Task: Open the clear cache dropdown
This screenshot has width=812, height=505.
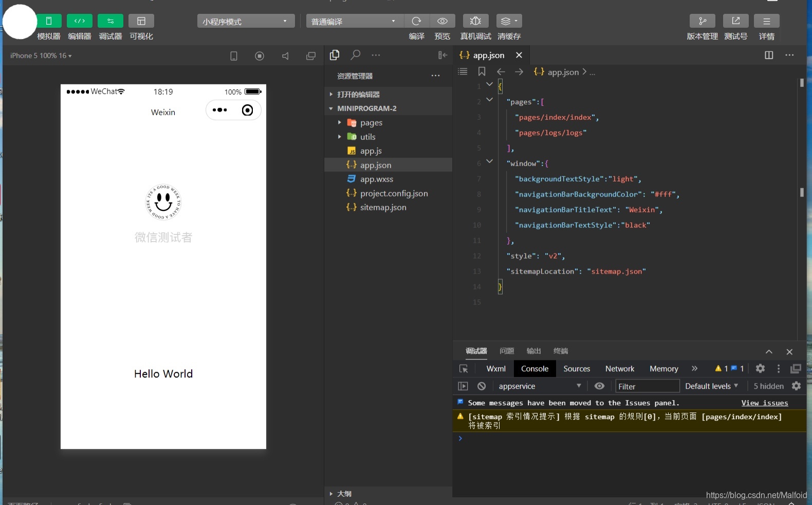Action: pyautogui.click(x=509, y=21)
